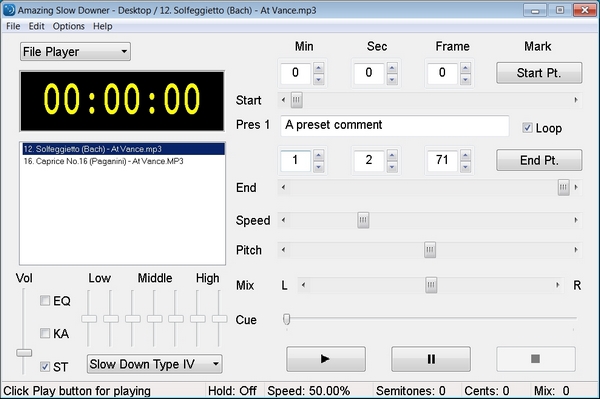This screenshot has width=600, height=399.
Task: Click the Pitch slider thumb
Action: [x=430, y=250]
